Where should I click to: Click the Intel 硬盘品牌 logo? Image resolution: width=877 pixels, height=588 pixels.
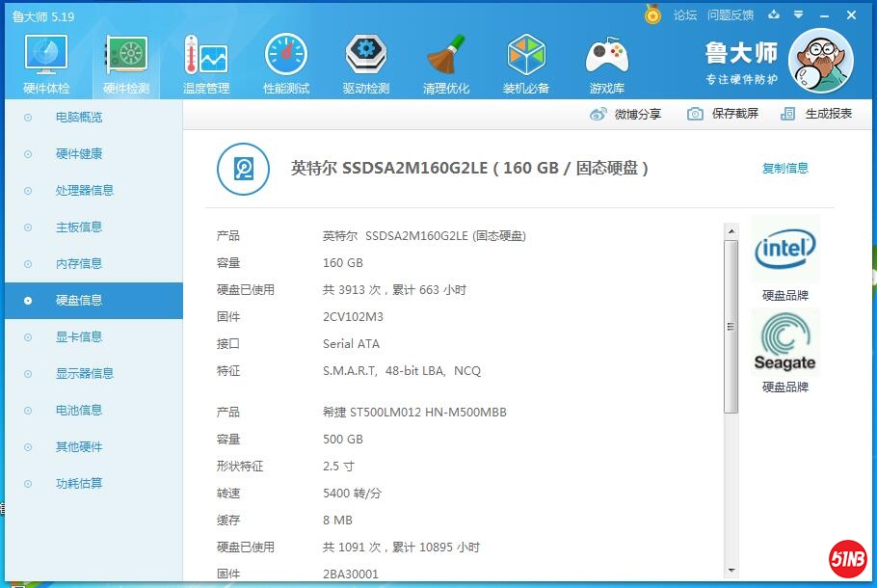click(784, 251)
